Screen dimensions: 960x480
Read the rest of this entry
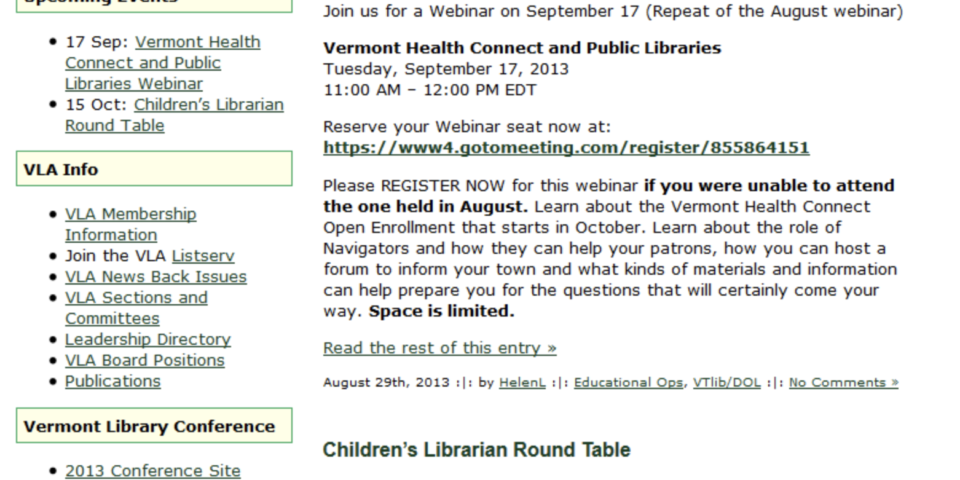(439, 348)
